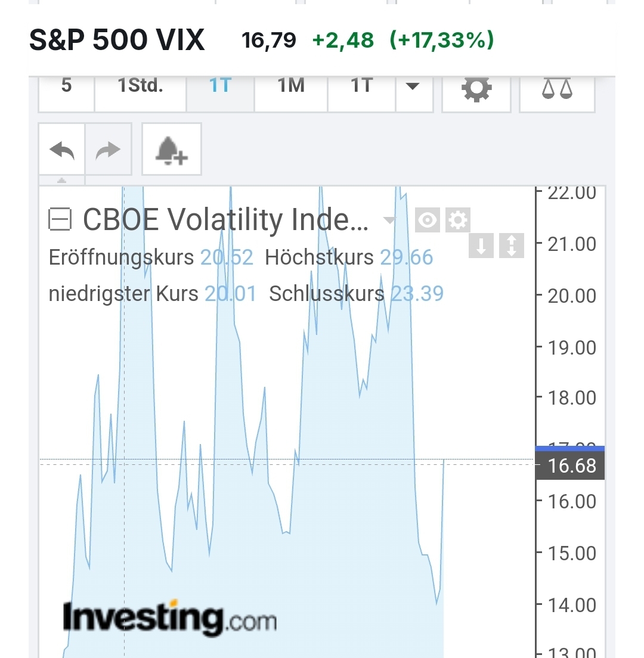Expand the CBOE Volatility Index title dropdown
Viewport: 644px width, 658px height.
(389, 221)
